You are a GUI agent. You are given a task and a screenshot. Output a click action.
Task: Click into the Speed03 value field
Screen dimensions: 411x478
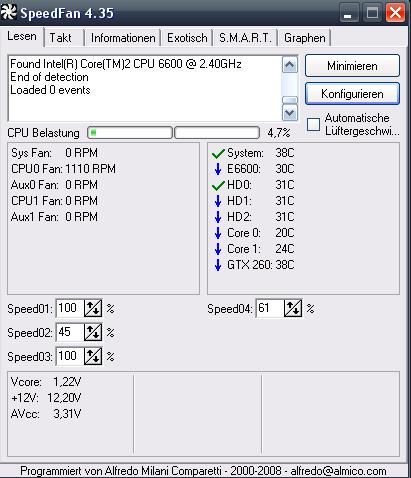[x=70, y=356]
